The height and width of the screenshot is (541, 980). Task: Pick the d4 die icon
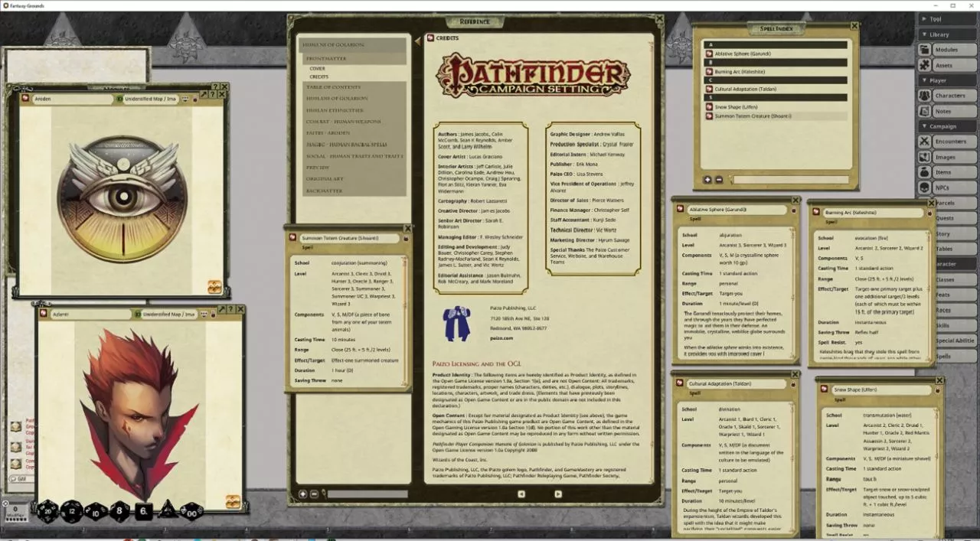[x=168, y=510]
